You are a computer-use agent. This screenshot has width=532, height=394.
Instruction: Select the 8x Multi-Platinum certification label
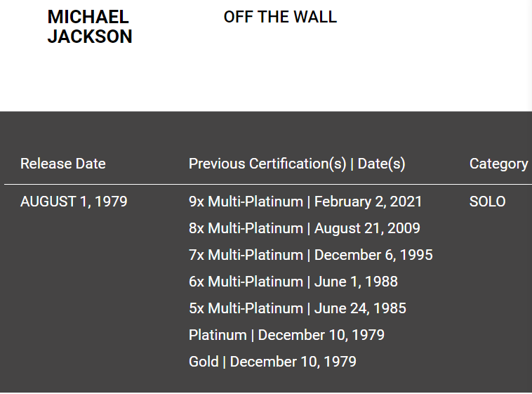click(x=246, y=228)
